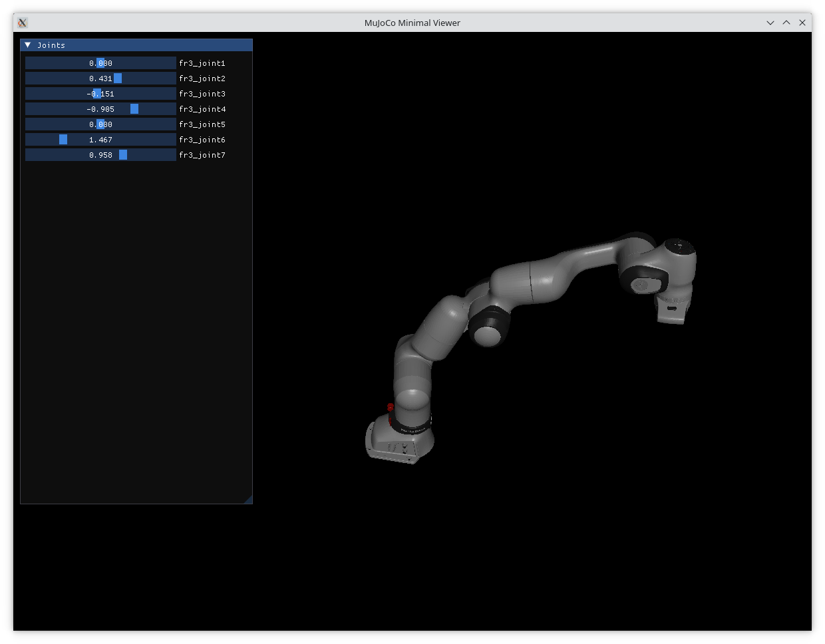Click the resize grip at the Joints panel corner

click(250, 501)
